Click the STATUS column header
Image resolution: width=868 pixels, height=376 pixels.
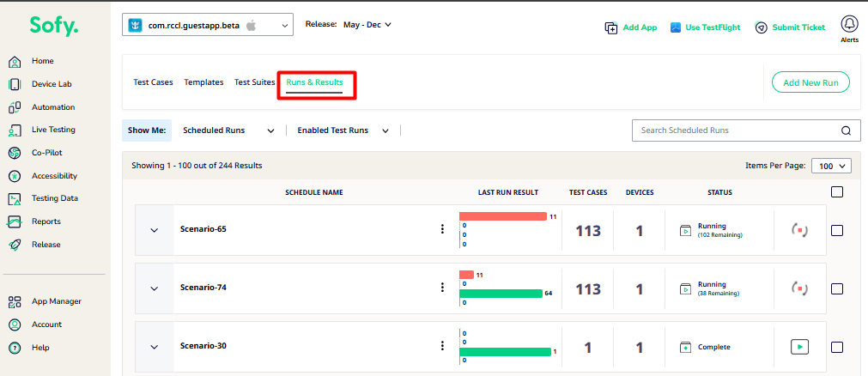[x=719, y=192]
